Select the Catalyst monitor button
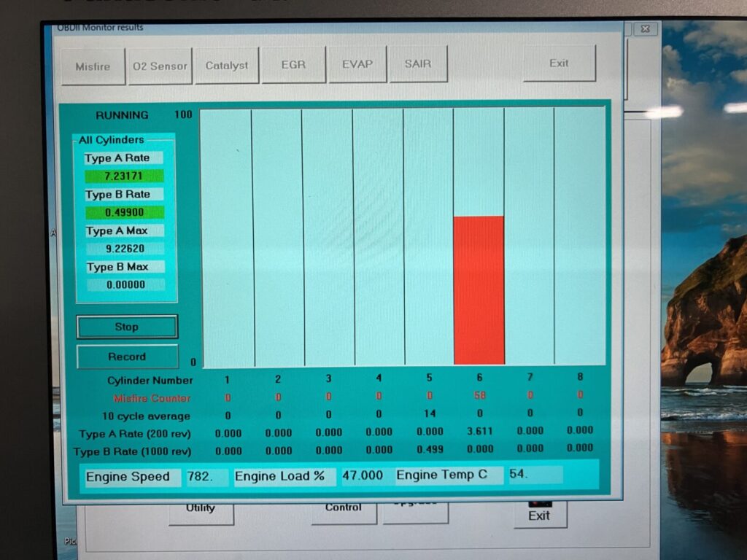 click(x=227, y=66)
